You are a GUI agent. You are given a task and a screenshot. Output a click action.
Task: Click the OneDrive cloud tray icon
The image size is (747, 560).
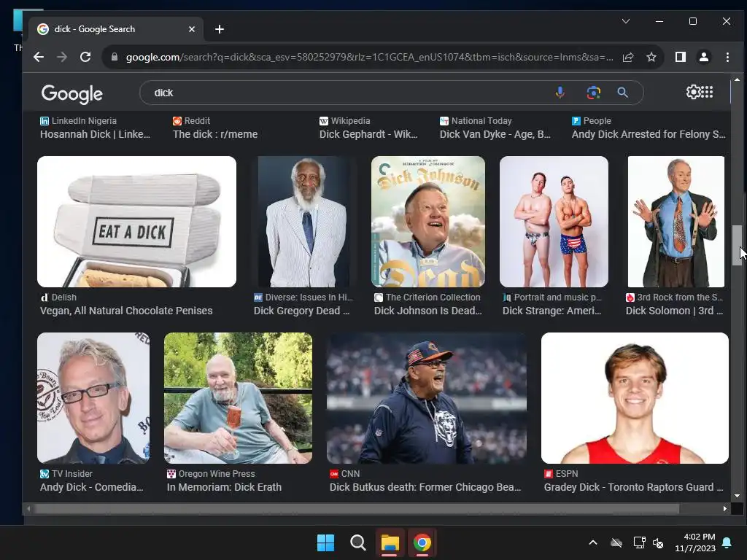coord(616,542)
